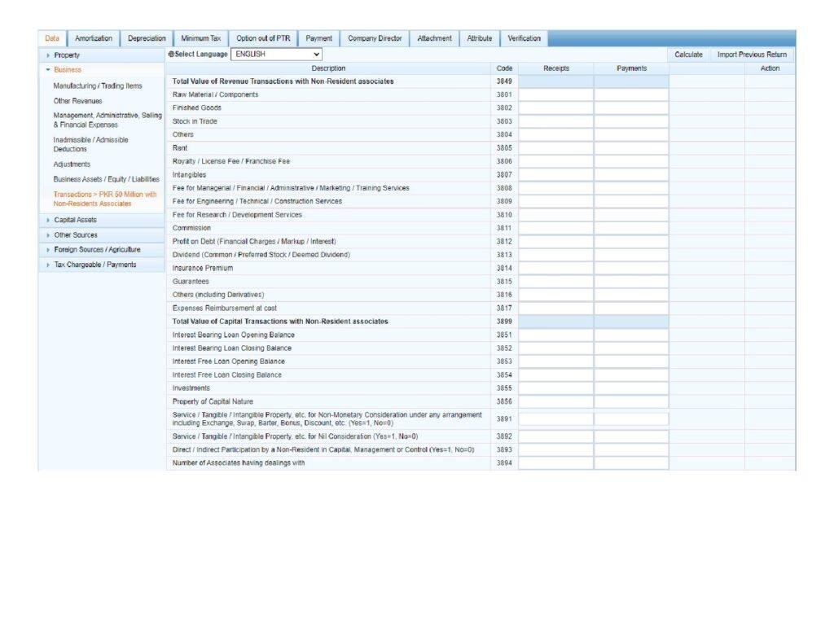Open Inadmissible / Admissible Deductions link
This screenshot has height=644, width=834.
[x=90, y=144]
